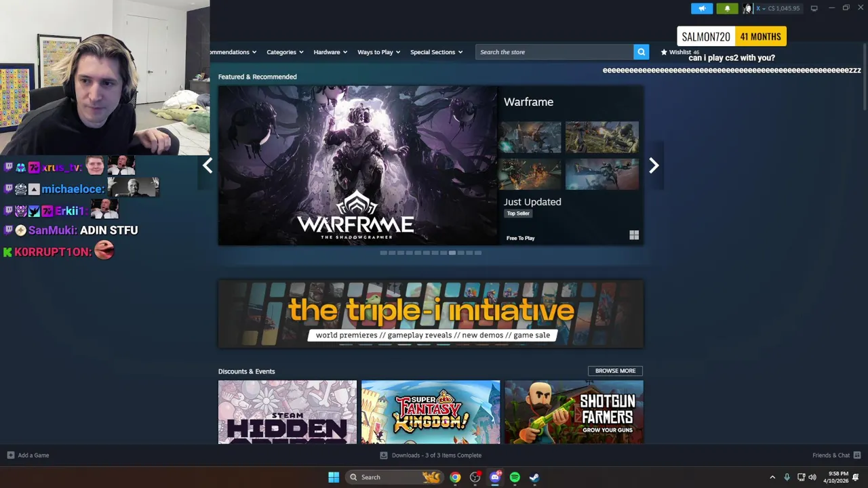Click the Add a Game label
The width and height of the screenshot is (868, 488).
(x=33, y=455)
